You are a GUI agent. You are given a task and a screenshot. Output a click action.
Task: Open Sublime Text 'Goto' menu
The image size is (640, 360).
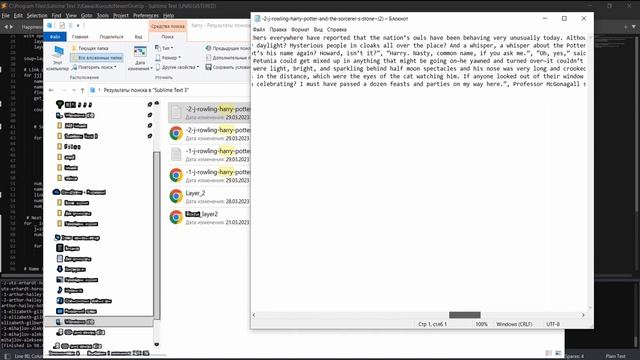[87, 16]
